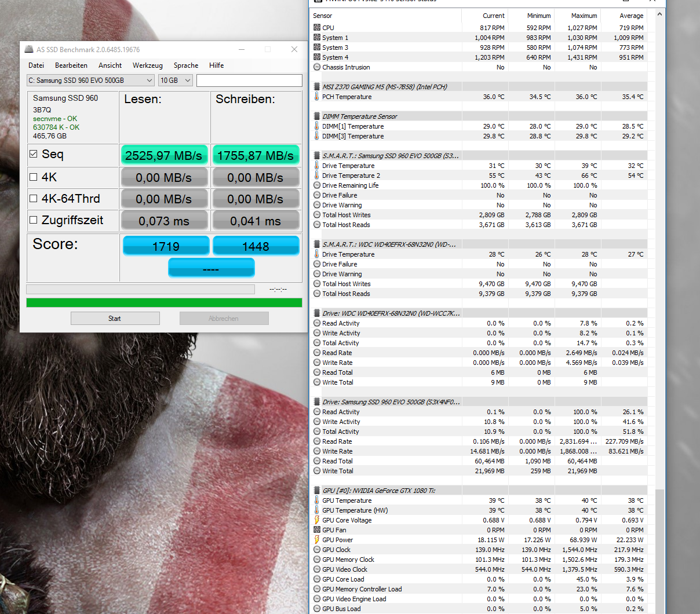Open the drive selection dropdown

tap(91, 81)
